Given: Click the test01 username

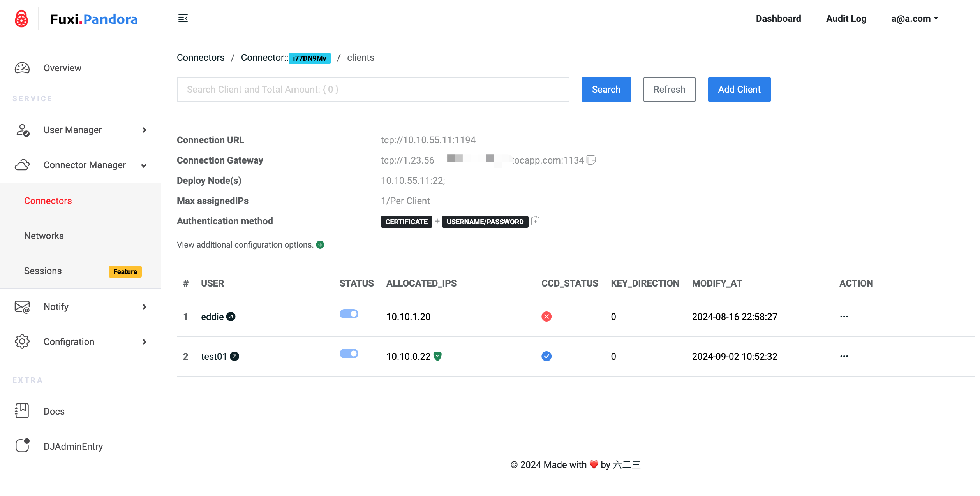Looking at the screenshot, I should point(214,357).
